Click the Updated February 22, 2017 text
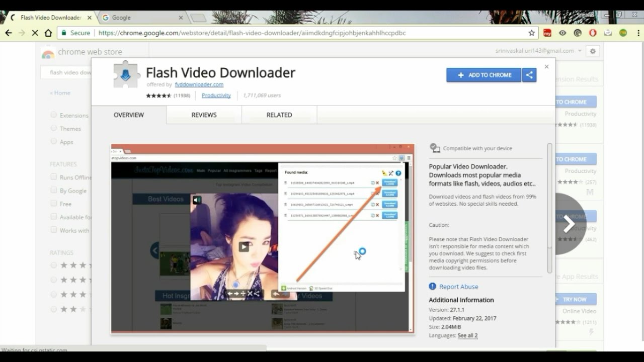644x362 pixels. pyautogui.click(x=463, y=318)
